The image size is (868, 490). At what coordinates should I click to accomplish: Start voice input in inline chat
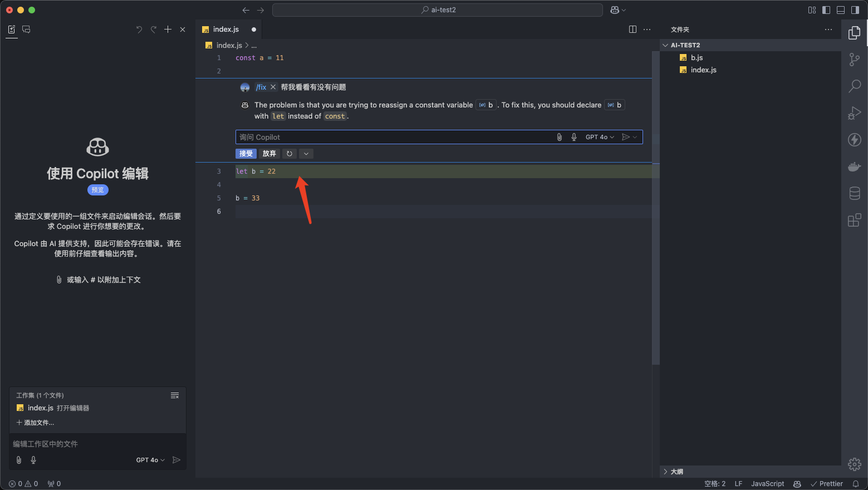pyautogui.click(x=574, y=137)
